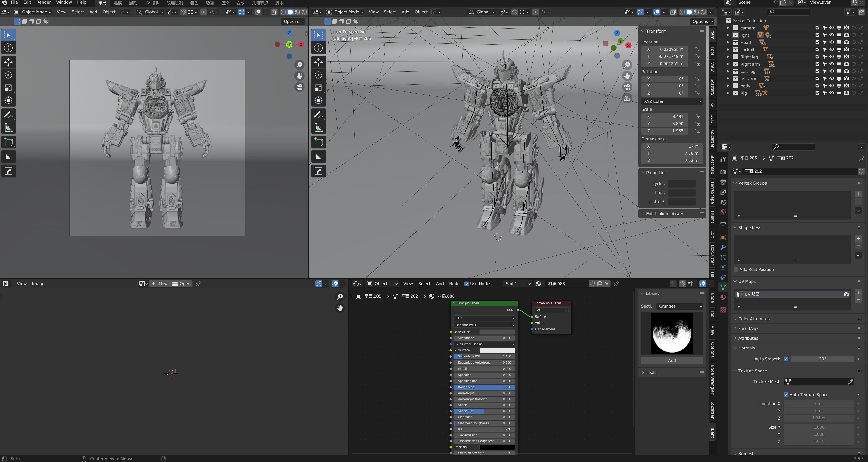Hide the camera collection in viewport
This screenshot has width=868, height=462.
point(832,28)
